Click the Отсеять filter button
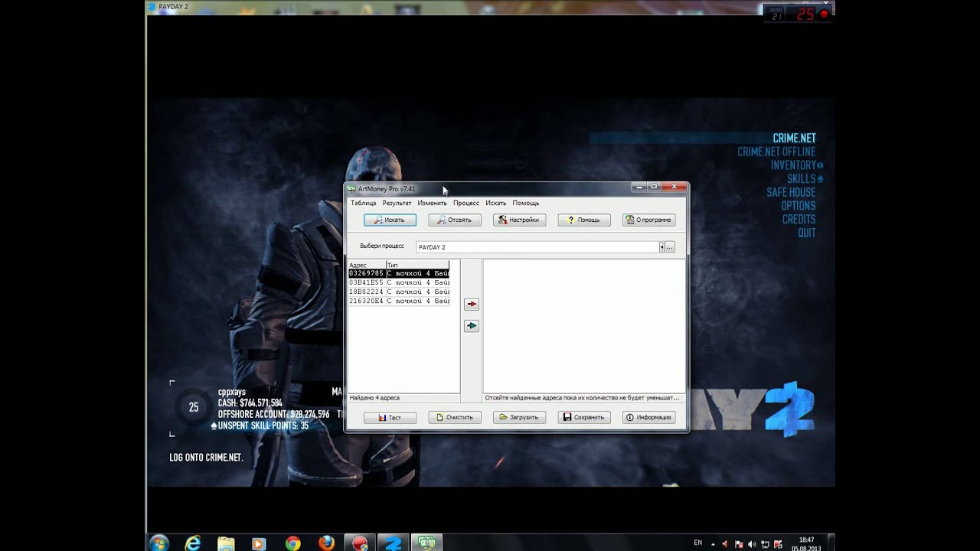The width and height of the screenshot is (980, 551). pos(455,220)
